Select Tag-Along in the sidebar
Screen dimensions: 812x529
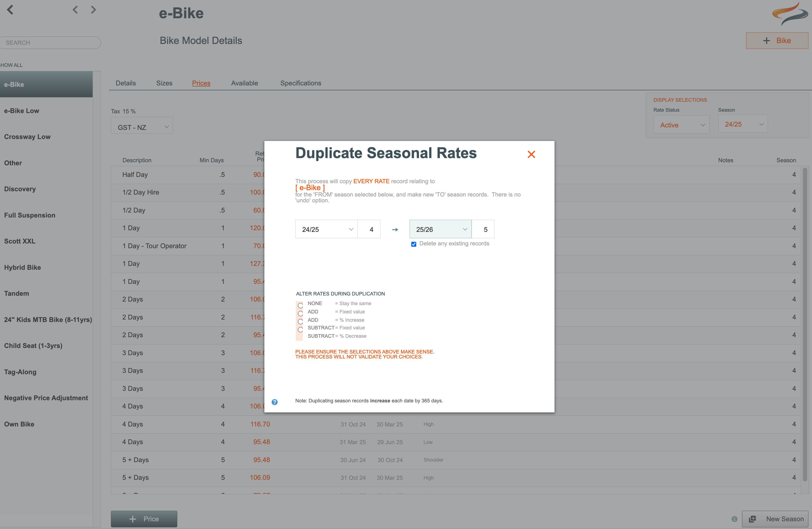click(46, 372)
